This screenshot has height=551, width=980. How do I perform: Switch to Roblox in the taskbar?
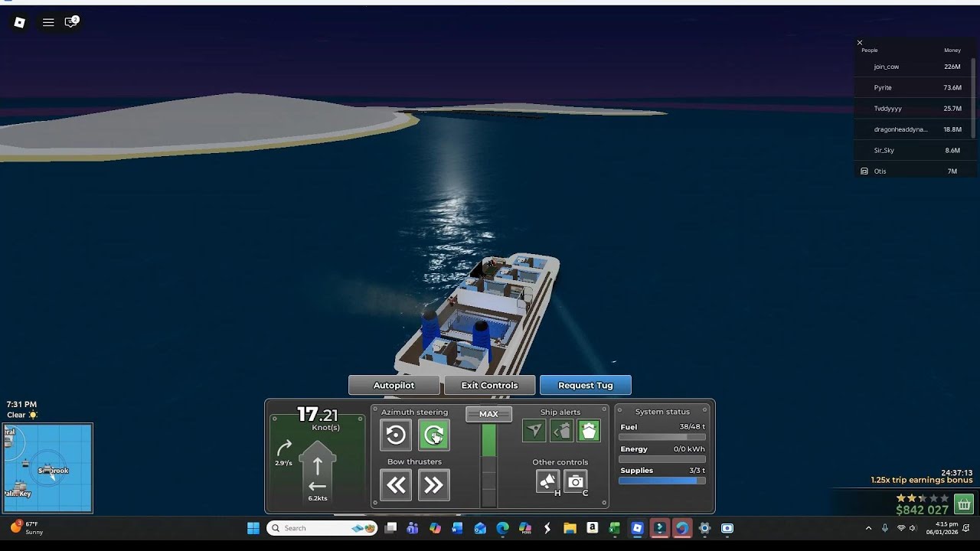pyautogui.click(x=637, y=528)
